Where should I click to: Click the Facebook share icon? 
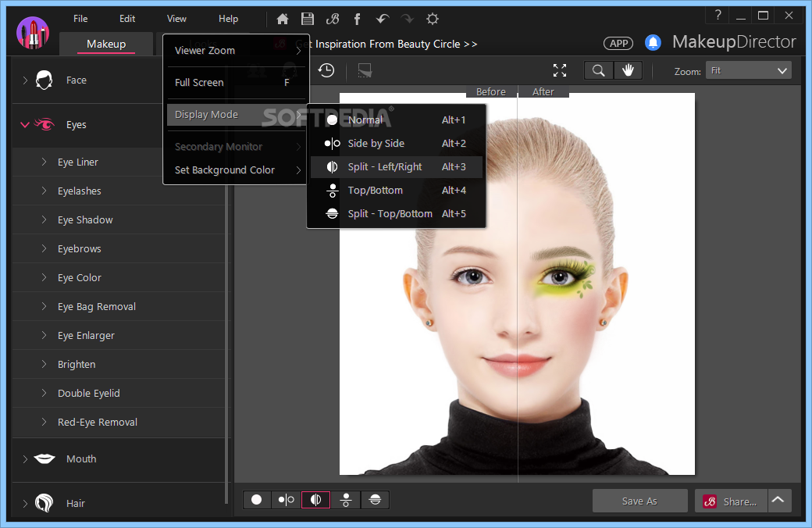[357, 20]
